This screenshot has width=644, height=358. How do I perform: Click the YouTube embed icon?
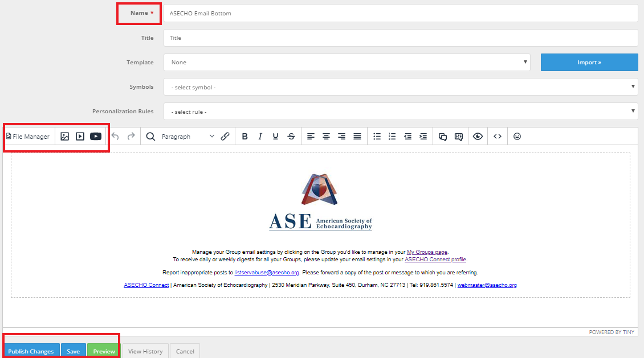pos(96,137)
